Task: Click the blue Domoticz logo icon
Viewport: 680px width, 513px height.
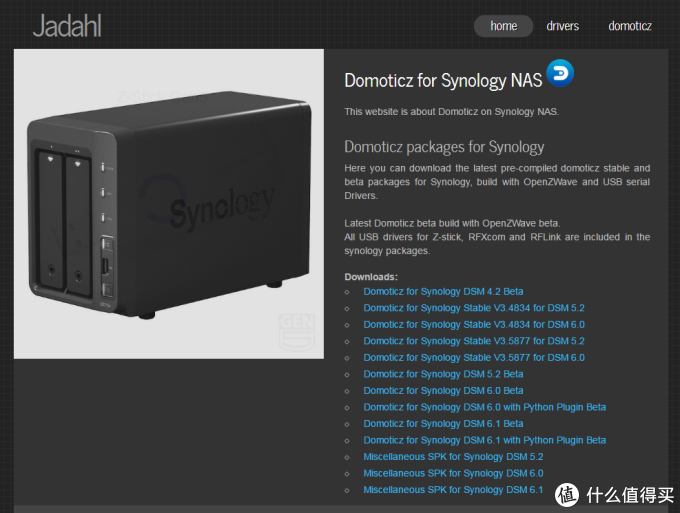Action: [x=560, y=73]
